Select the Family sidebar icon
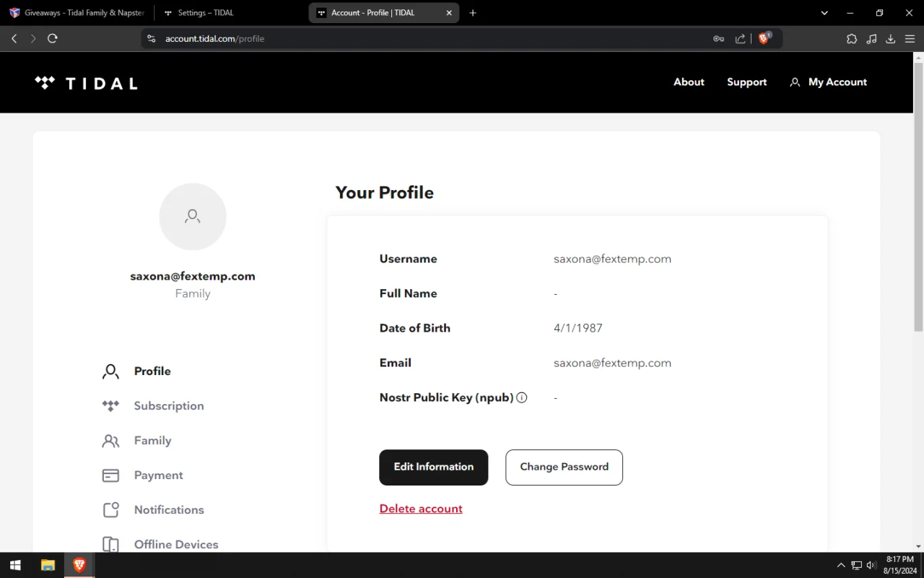The image size is (924, 578). tap(110, 441)
